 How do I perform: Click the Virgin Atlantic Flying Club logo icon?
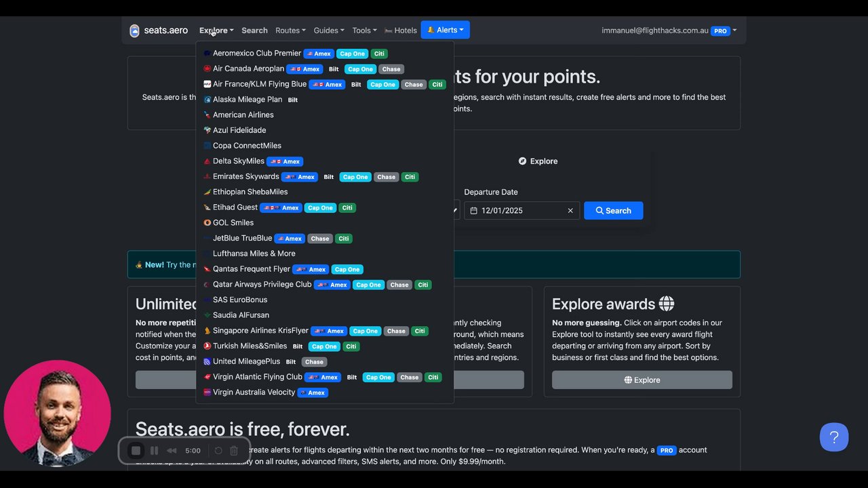(208, 377)
